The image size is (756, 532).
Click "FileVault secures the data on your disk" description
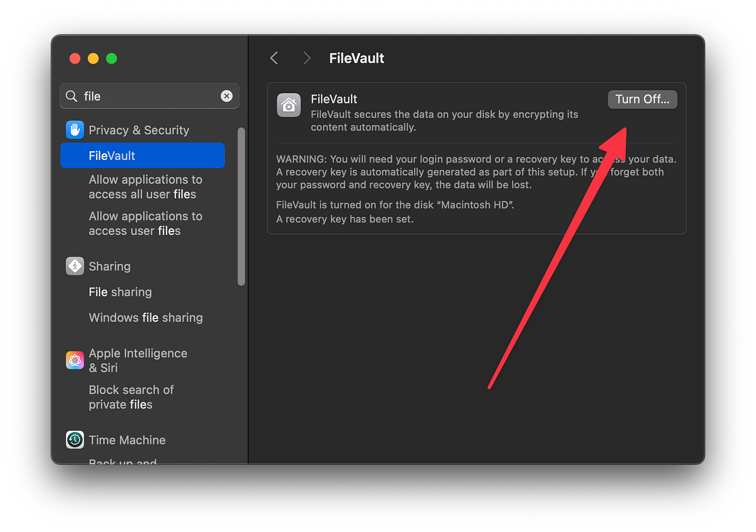(x=444, y=121)
